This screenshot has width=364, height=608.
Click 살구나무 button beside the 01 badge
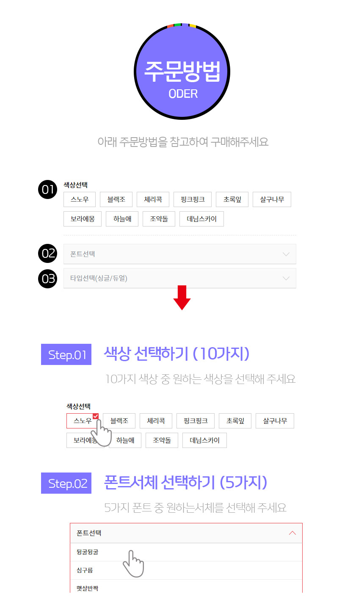coord(272,199)
